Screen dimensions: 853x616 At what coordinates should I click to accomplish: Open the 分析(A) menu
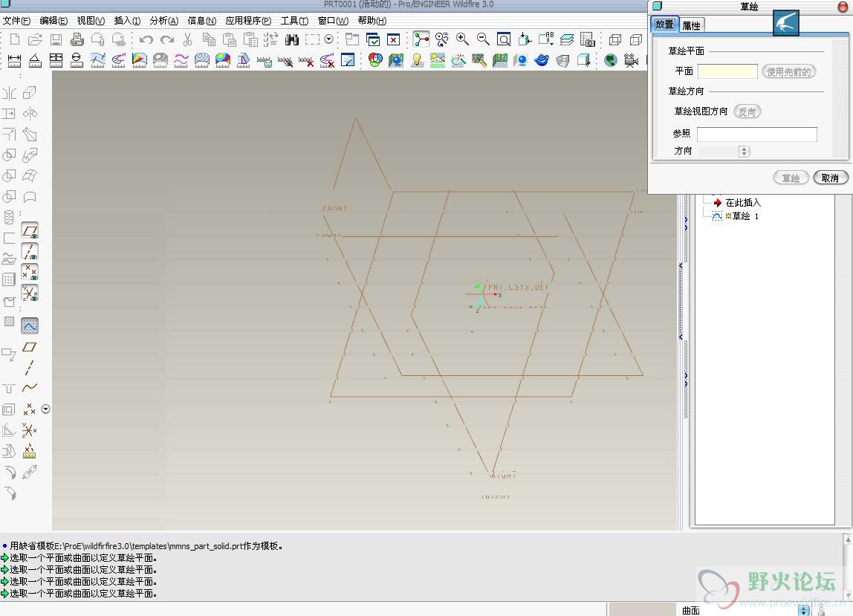point(163,21)
